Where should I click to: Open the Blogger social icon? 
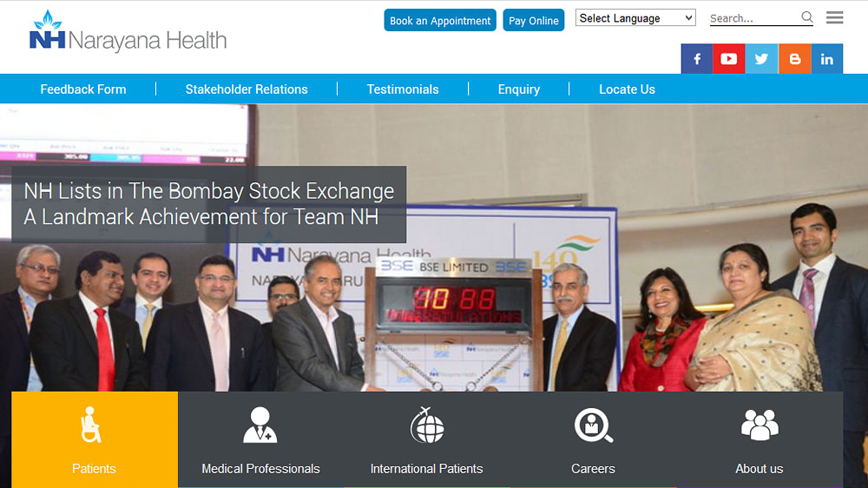click(794, 59)
